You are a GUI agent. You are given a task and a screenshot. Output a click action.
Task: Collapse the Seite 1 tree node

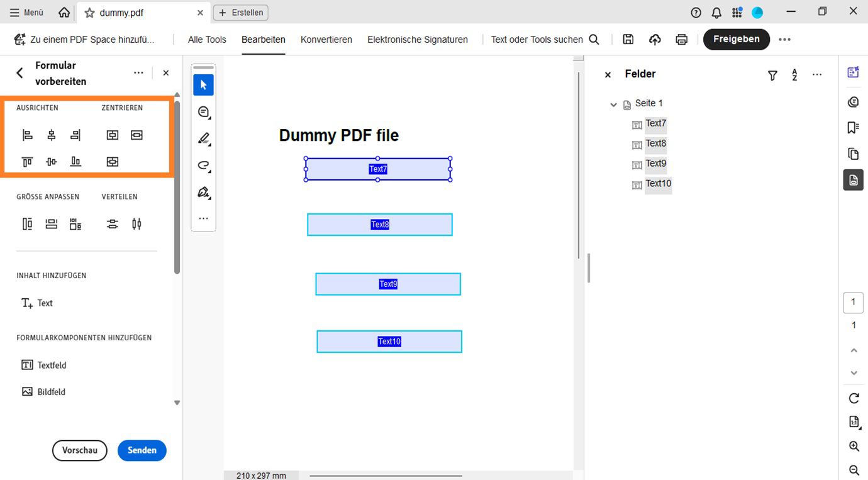click(x=613, y=104)
